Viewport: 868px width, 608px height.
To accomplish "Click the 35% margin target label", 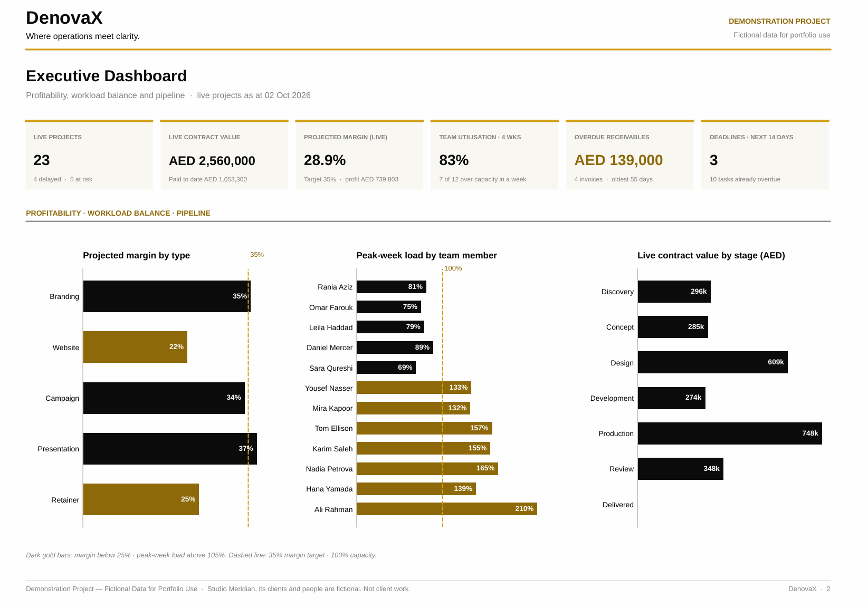I will [x=257, y=255].
